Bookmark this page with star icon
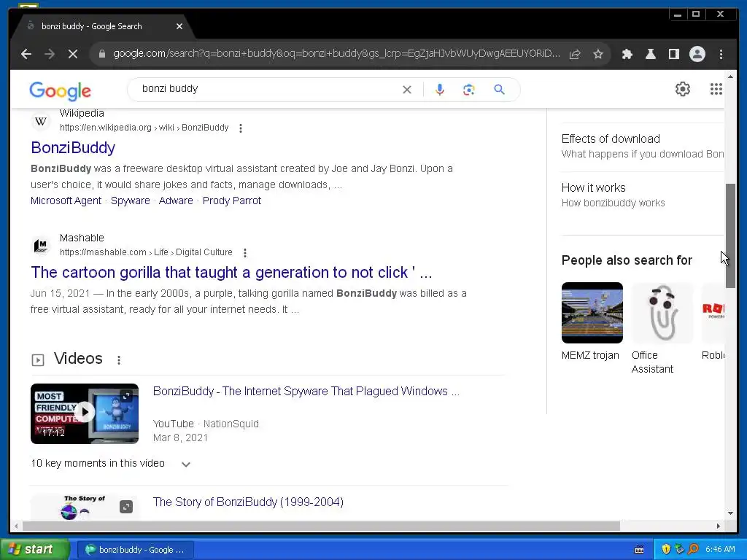Viewport: 747px width, 560px height. coord(598,54)
